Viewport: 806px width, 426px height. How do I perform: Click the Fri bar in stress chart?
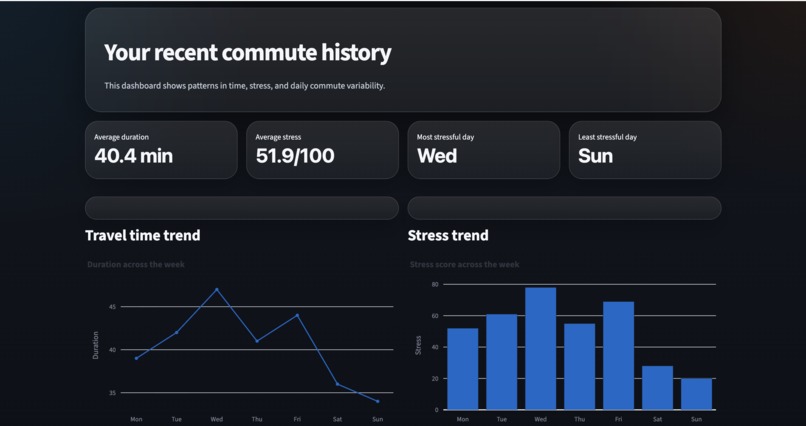(x=618, y=356)
